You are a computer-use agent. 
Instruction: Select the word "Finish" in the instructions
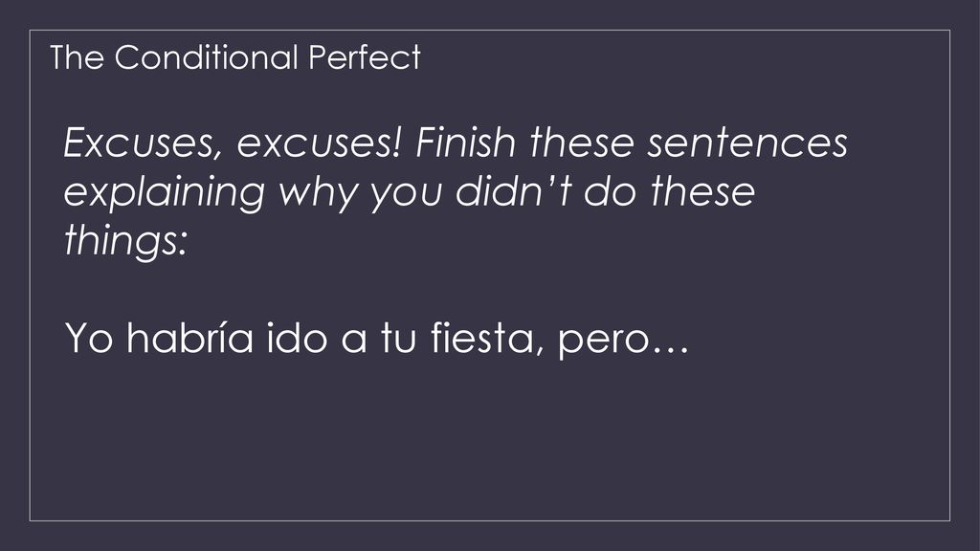click(x=466, y=143)
